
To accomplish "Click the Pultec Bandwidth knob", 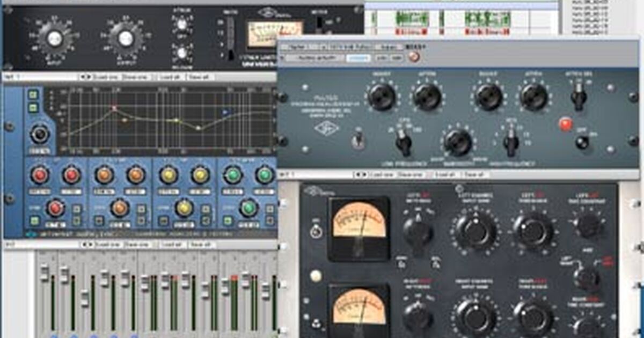I will tap(458, 143).
